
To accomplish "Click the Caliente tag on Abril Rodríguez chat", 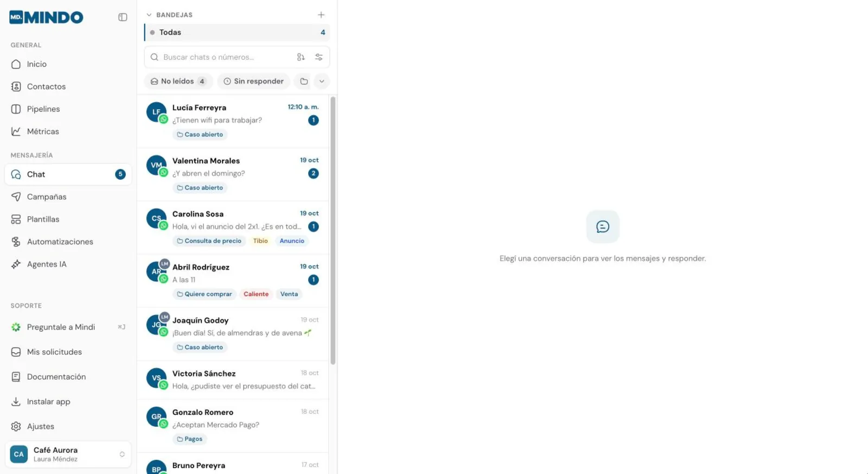I will pos(256,294).
